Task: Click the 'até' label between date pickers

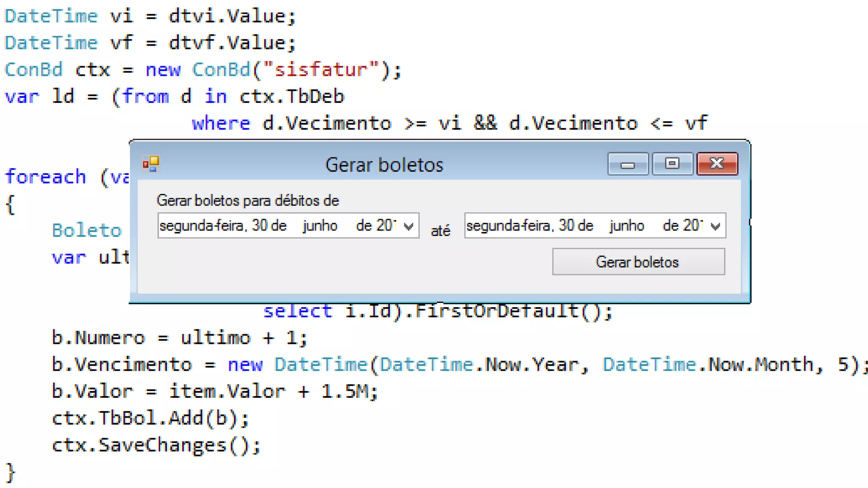Action: [440, 231]
